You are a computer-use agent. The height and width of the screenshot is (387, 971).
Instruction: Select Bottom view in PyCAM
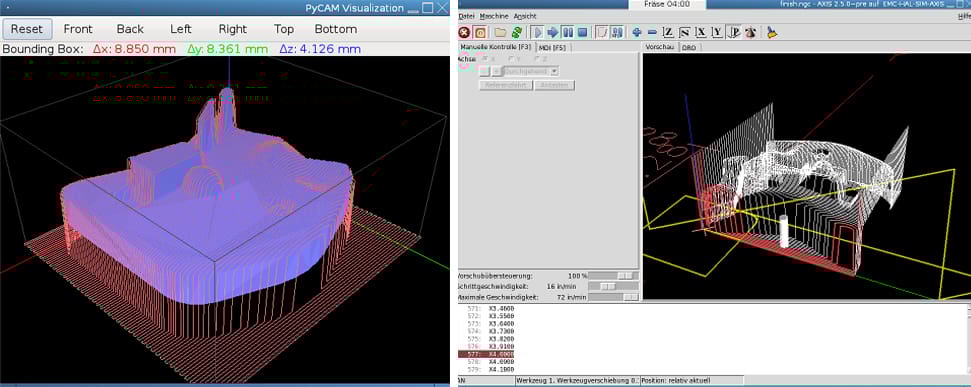(x=336, y=29)
